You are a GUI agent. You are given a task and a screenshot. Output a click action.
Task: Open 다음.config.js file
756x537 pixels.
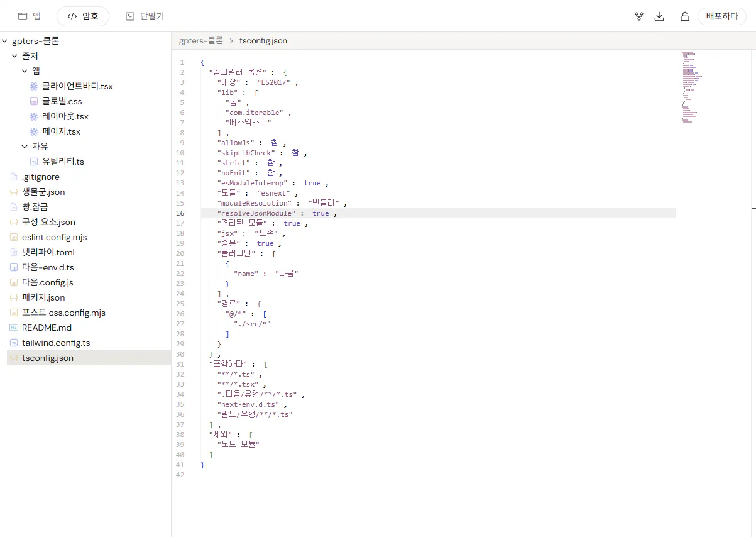[48, 282]
